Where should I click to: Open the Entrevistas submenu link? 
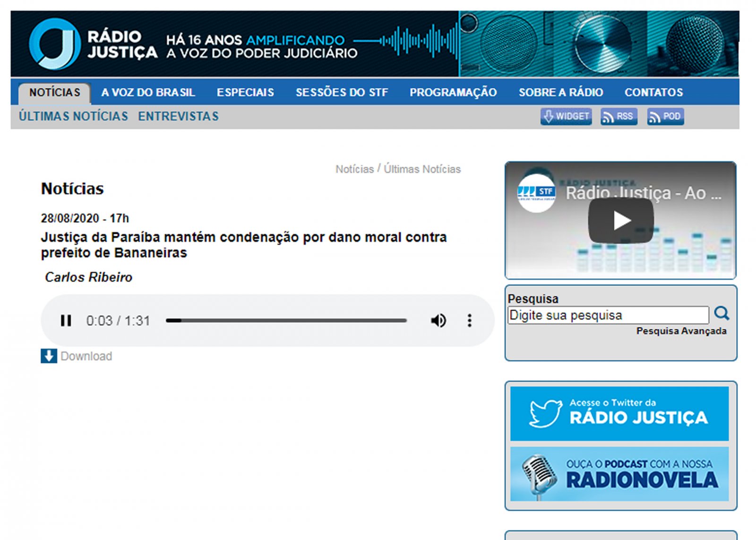(x=178, y=117)
